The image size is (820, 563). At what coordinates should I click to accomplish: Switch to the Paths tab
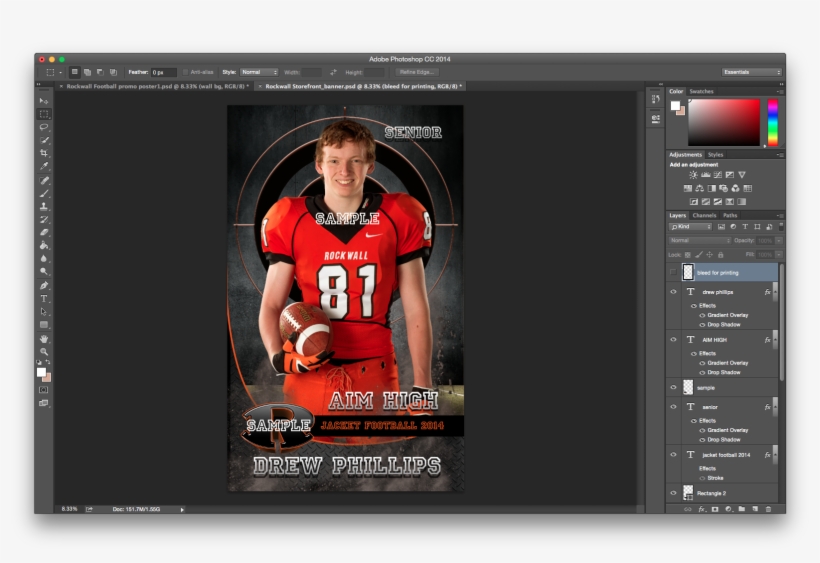pyautogui.click(x=730, y=215)
